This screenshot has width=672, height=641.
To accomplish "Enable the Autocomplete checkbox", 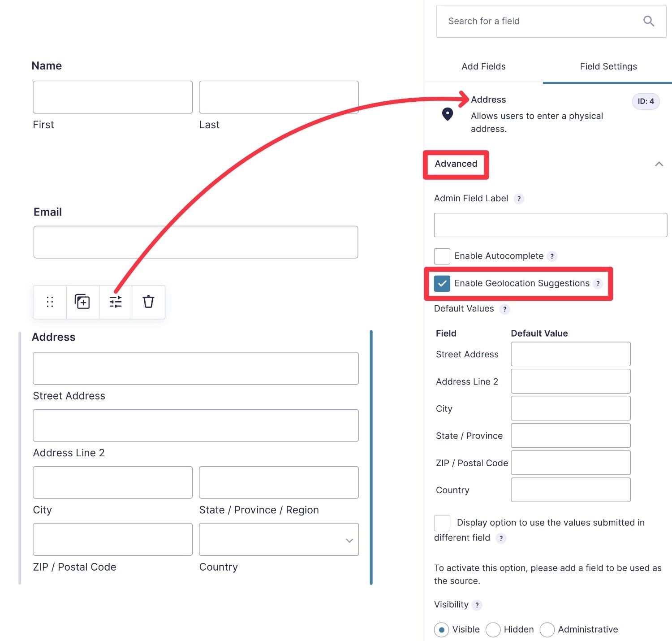I will click(x=442, y=256).
